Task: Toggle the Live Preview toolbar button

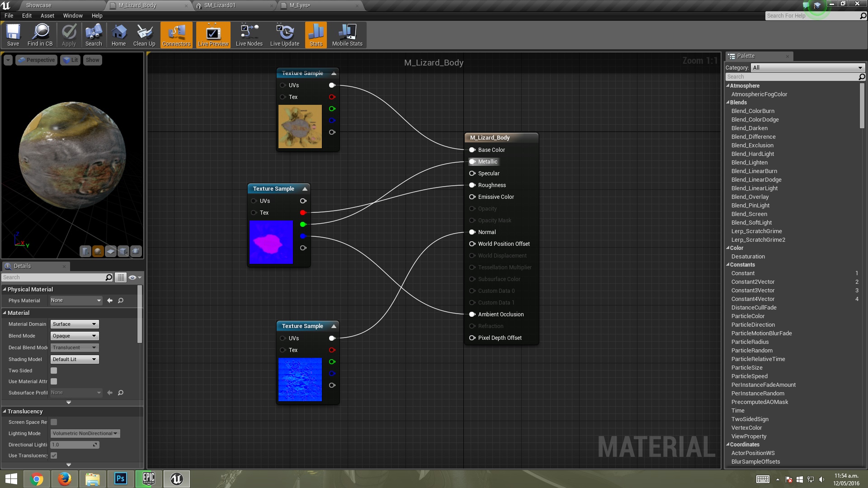Action: coord(213,35)
